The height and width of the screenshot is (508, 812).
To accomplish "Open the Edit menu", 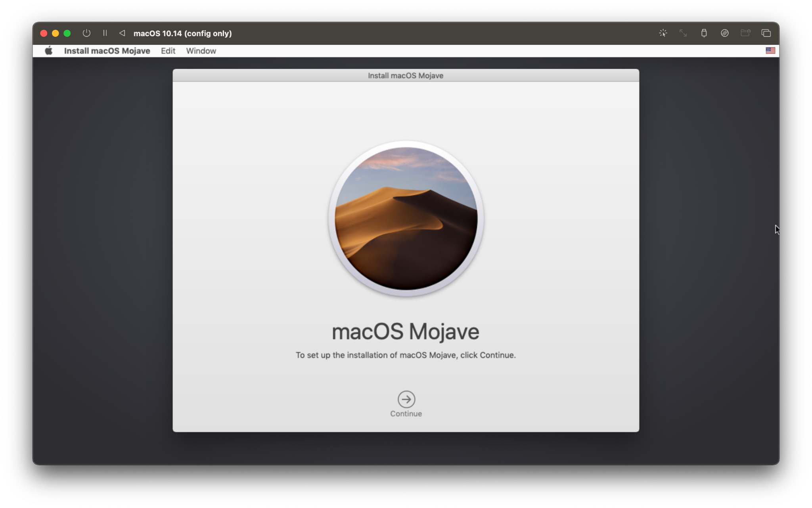I will 168,51.
